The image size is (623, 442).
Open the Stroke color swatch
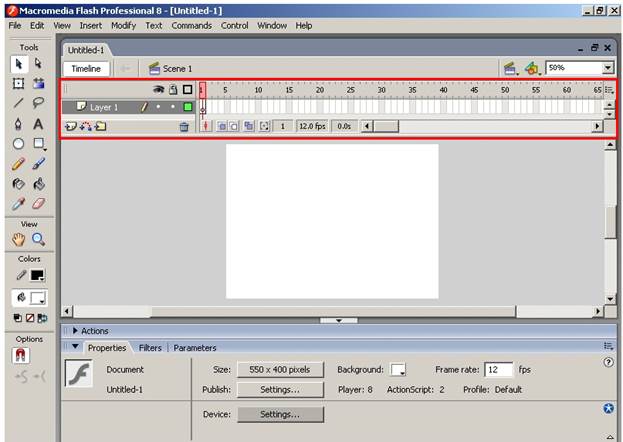[38, 275]
